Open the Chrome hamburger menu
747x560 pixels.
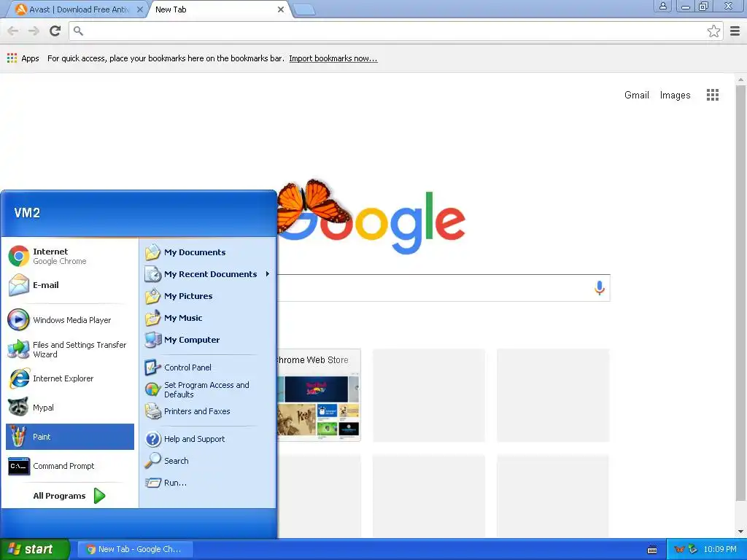(x=735, y=31)
